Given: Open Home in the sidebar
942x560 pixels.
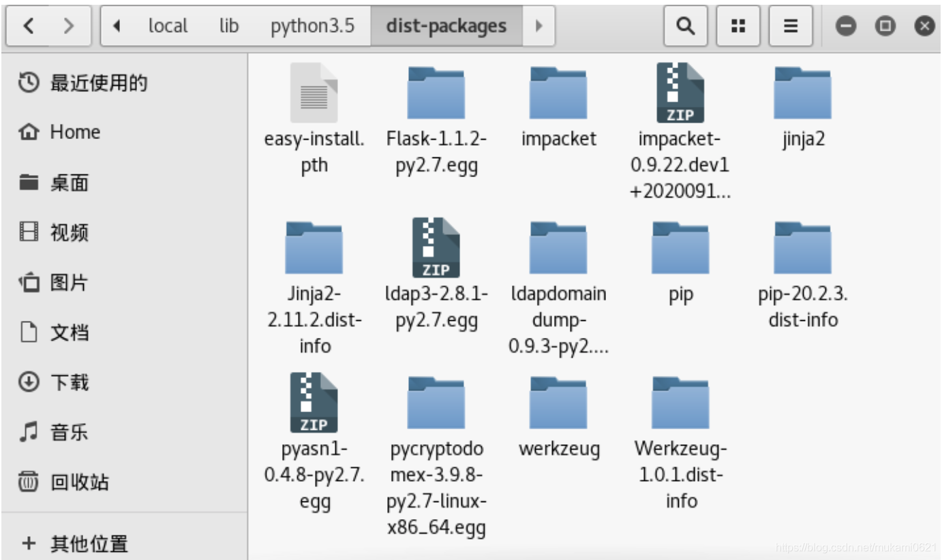Looking at the screenshot, I should (x=124, y=132).
